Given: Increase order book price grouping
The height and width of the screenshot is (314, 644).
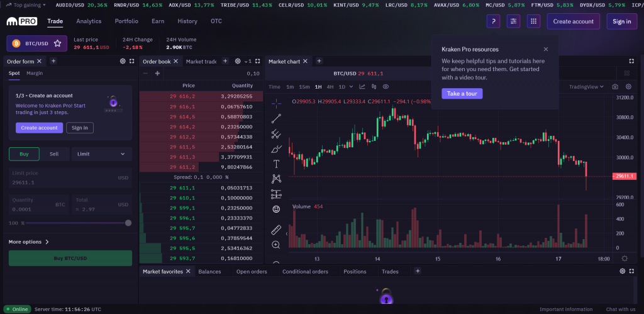Looking at the screenshot, I should point(157,74).
